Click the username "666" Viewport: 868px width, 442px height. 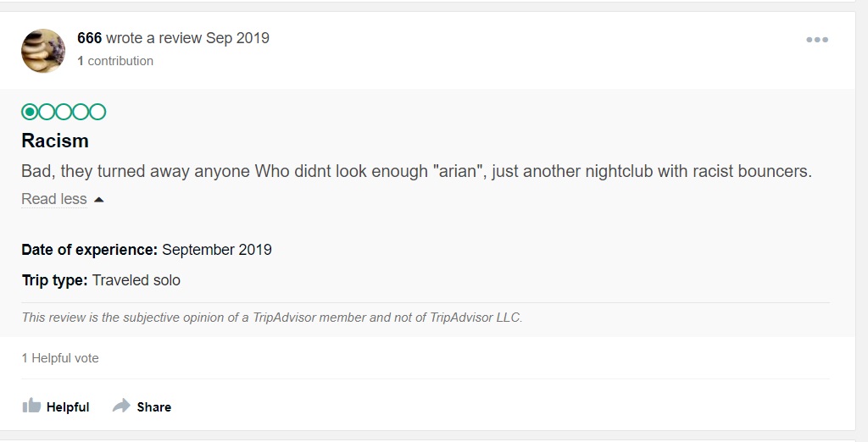[89, 38]
